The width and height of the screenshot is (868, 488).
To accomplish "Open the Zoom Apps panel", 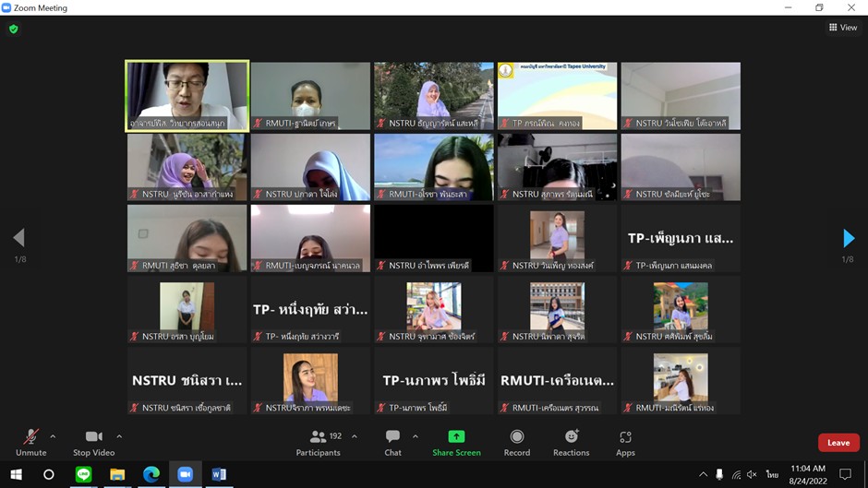I will [x=625, y=442].
